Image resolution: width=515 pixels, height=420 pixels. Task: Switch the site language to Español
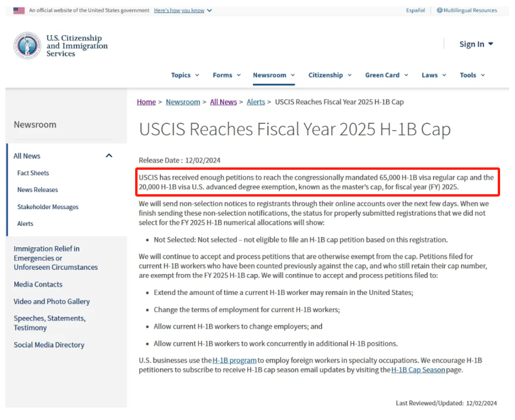click(416, 10)
